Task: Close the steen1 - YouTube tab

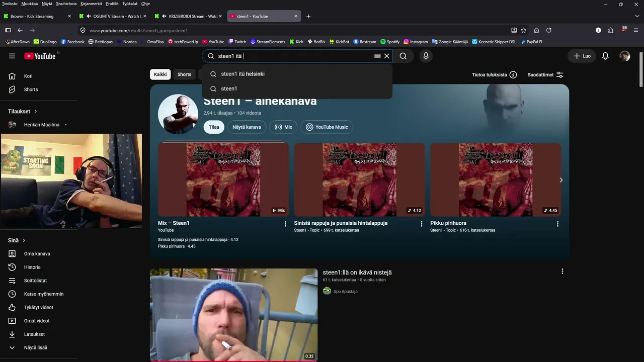Action: point(296,16)
